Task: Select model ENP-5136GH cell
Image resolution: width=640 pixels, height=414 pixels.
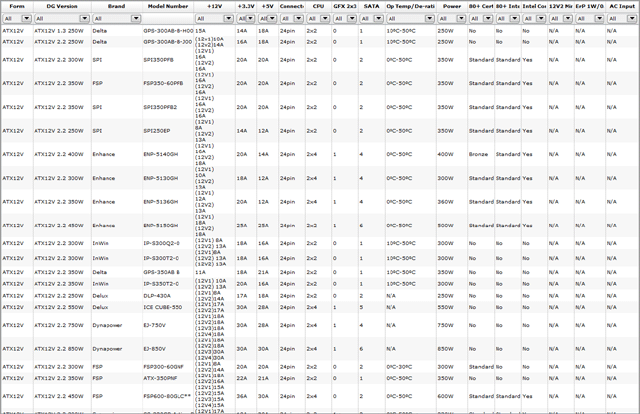Action: 161,202
